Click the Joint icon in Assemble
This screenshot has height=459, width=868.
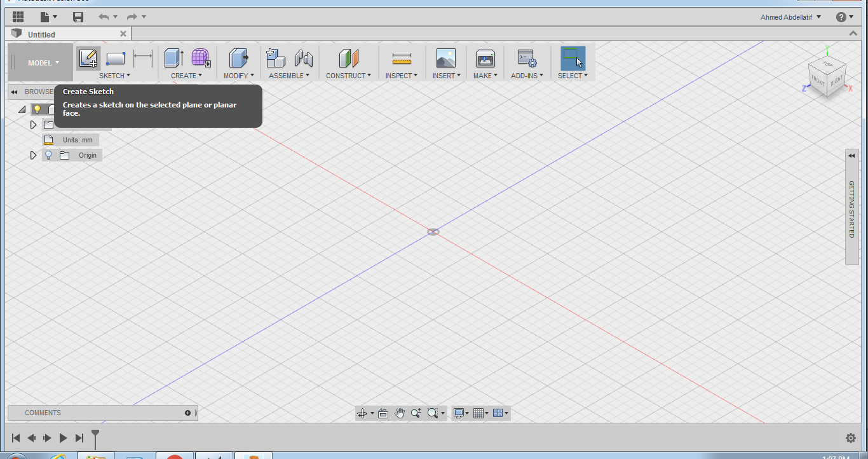click(x=304, y=58)
